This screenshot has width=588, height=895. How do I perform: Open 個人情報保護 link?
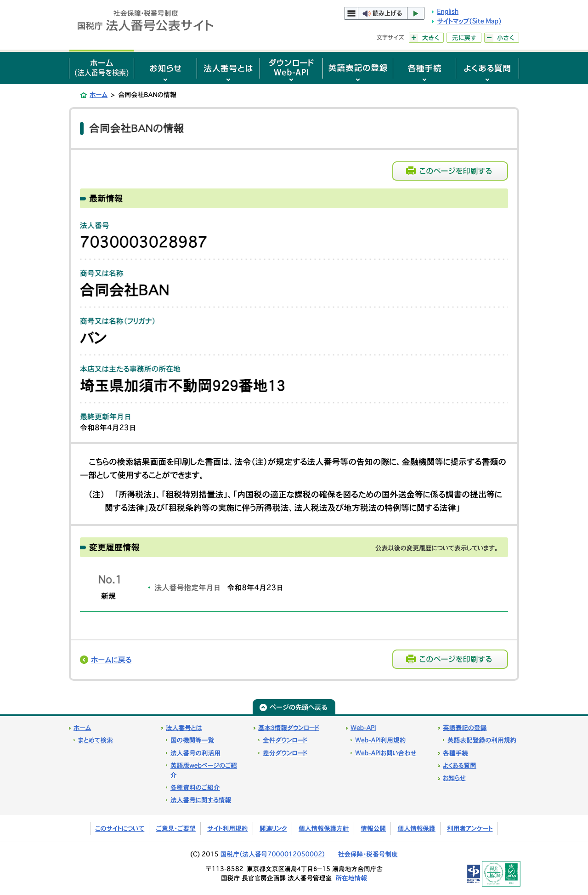[x=416, y=828]
